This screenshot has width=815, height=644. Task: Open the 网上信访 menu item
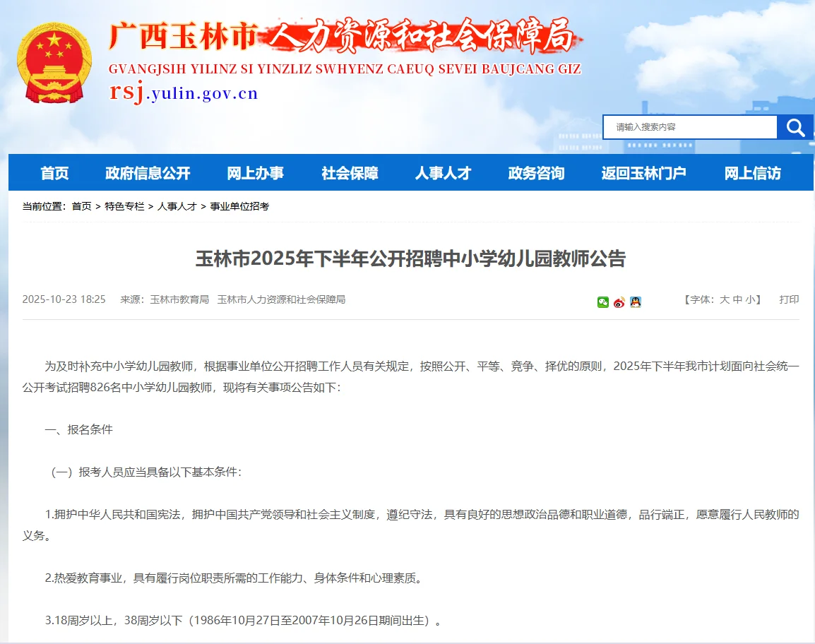click(x=751, y=172)
